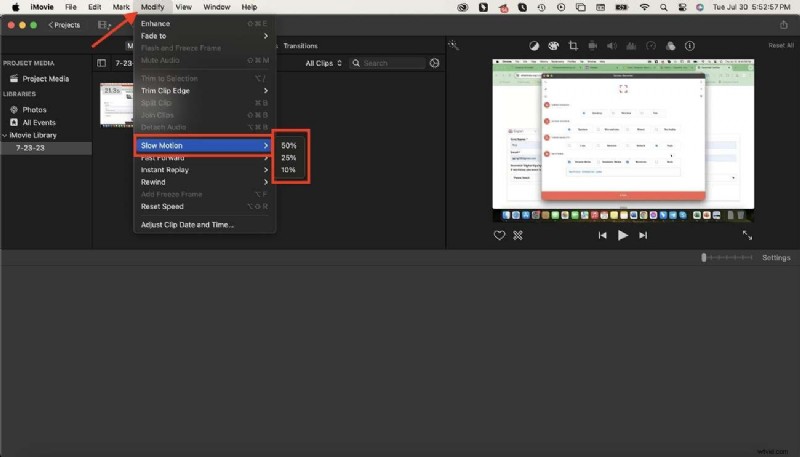Reject clip with the X icon

coord(518,235)
